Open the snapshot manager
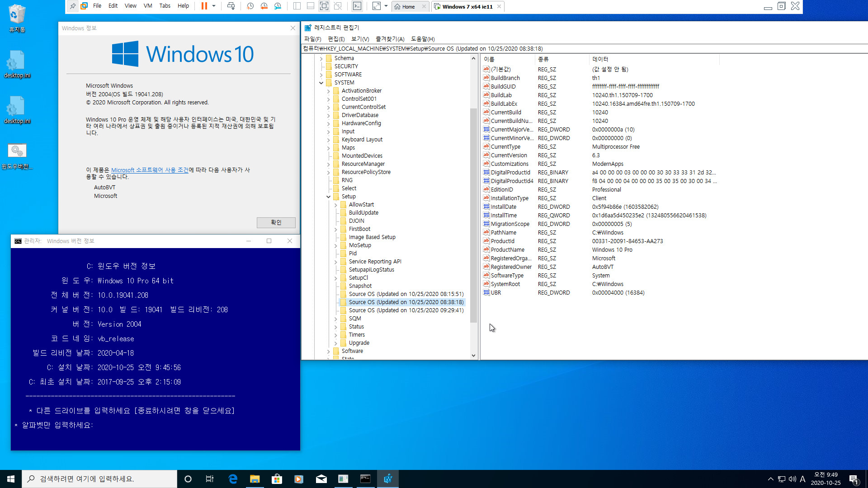The width and height of the screenshot is (868, 488). 278,6
